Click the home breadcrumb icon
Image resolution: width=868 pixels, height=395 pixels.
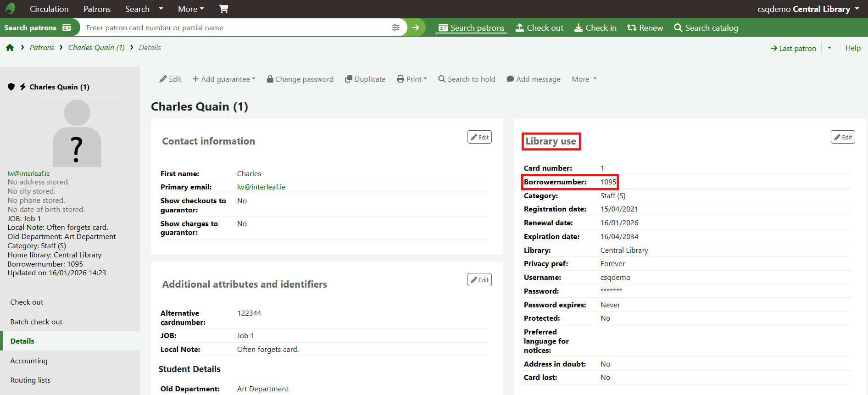tap(10, 48)
